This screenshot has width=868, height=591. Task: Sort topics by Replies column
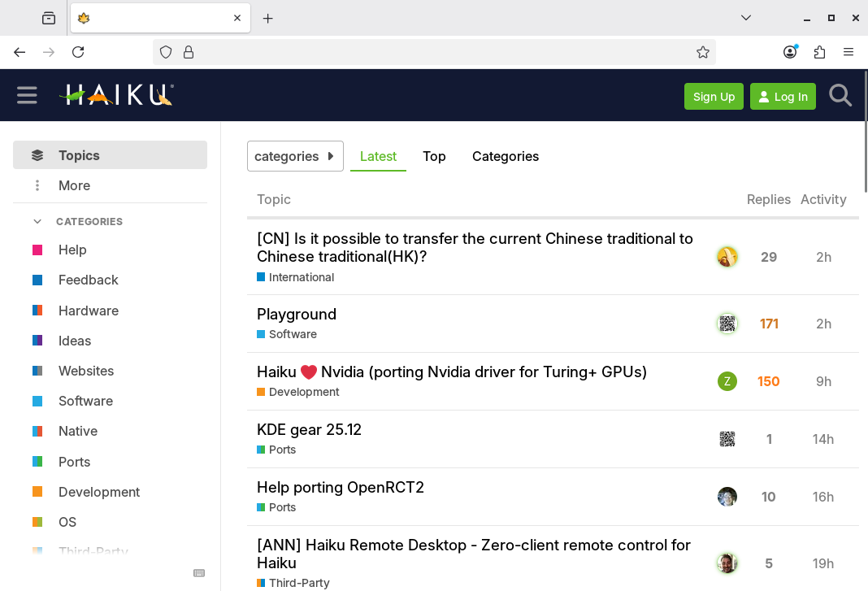(768, 199)
